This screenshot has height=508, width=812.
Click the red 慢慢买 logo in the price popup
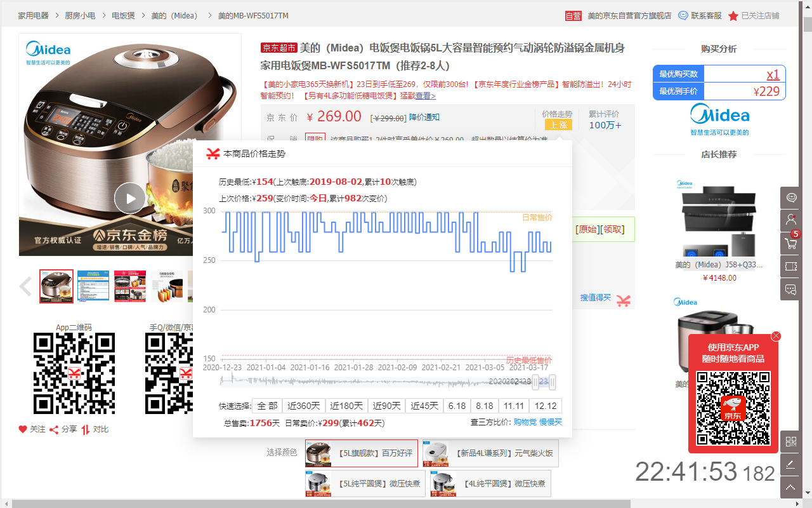coord(213,153)
